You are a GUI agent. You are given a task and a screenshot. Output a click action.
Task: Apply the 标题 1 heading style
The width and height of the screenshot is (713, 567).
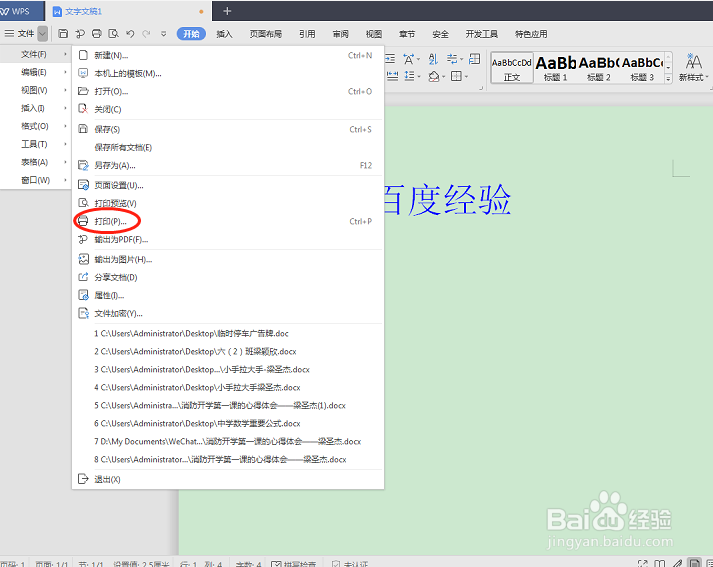[x=556, y=68]
